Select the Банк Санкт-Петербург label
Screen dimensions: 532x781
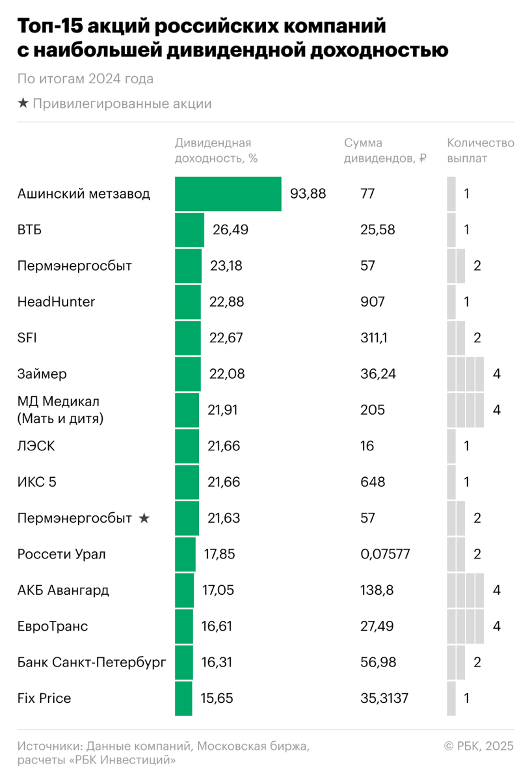point(92,663)
